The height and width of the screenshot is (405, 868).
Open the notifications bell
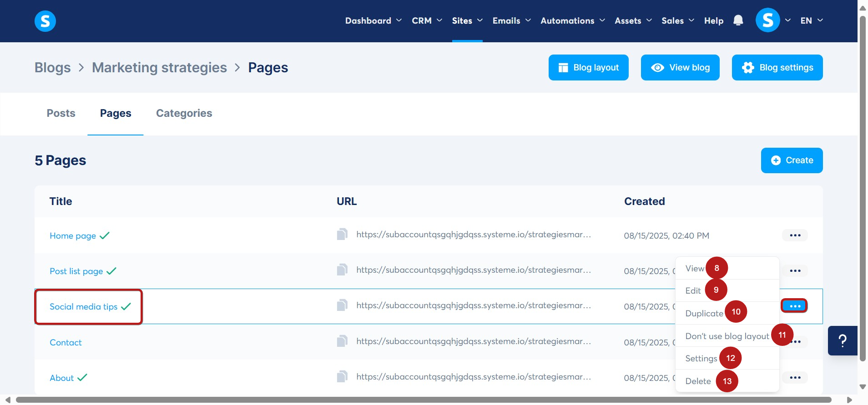[x=738, y=20]
